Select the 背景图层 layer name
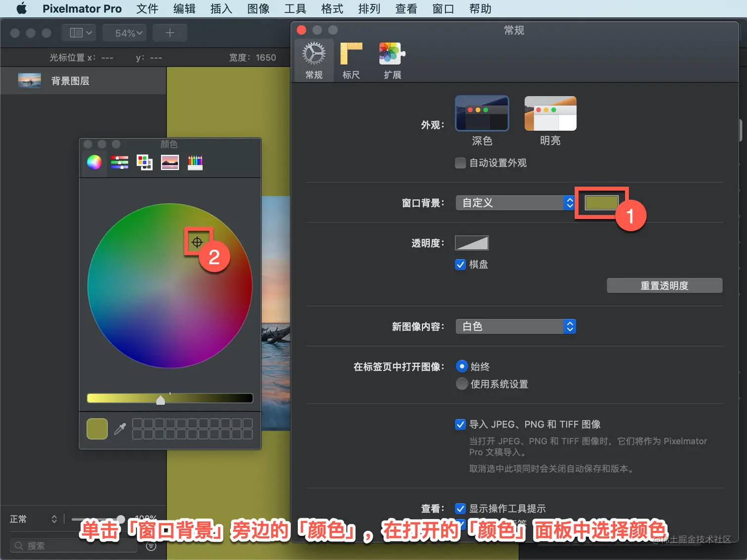Screen dimensions: 747x560 (70, 81)
